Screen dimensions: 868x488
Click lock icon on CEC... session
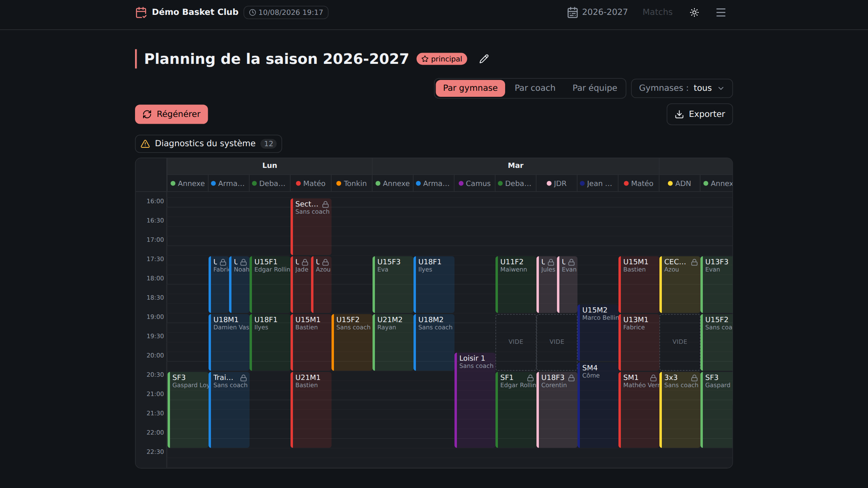pos(694,262)
